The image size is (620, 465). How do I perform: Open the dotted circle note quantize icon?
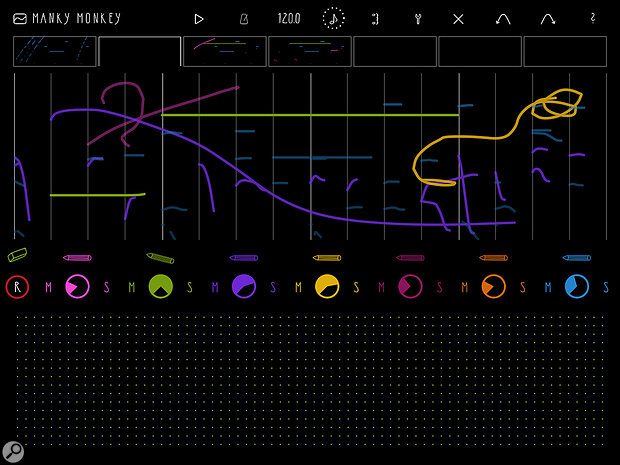[x=333, y=18]
